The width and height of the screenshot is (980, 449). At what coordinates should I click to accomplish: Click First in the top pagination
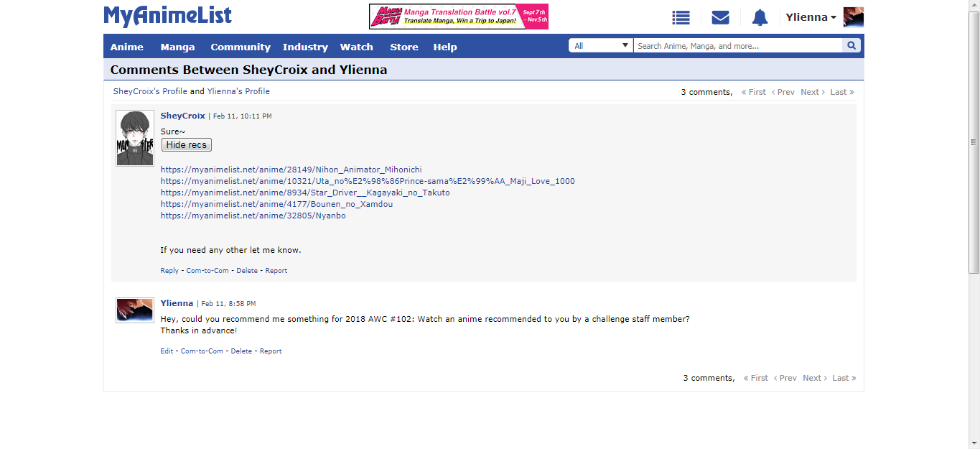click(x=754, y=92)
